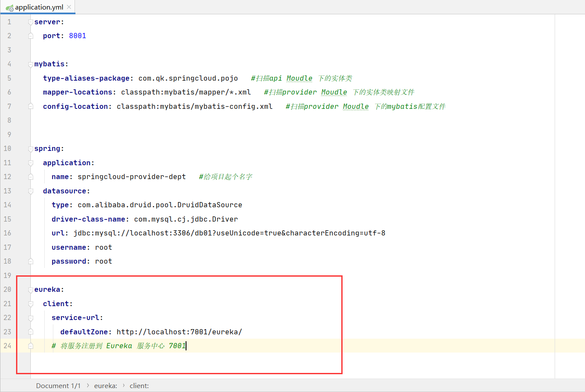Collapse the client block fold marker

tap(31, 304)
